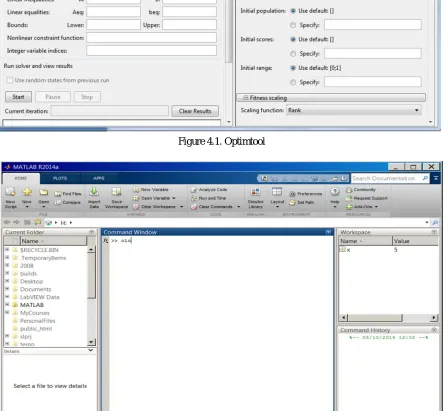Image resolution: width=444 pixels, height=411 pixels.
Task: Click the Clear Results button
Action: pyautogui.click(x=195, y=111)
